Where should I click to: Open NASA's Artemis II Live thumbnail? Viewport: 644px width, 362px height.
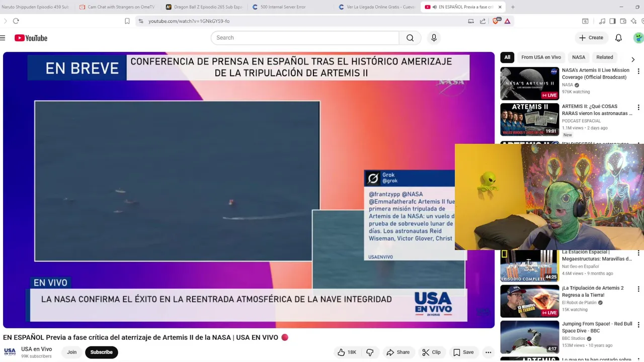pos(529,83)
